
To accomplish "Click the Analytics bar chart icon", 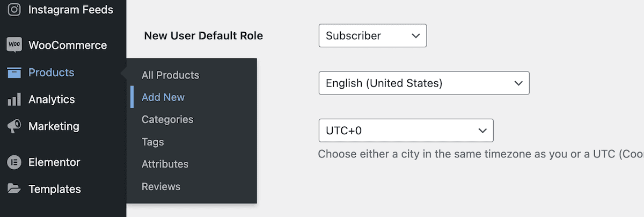I will pyautogui.click(x=14, y=99).
